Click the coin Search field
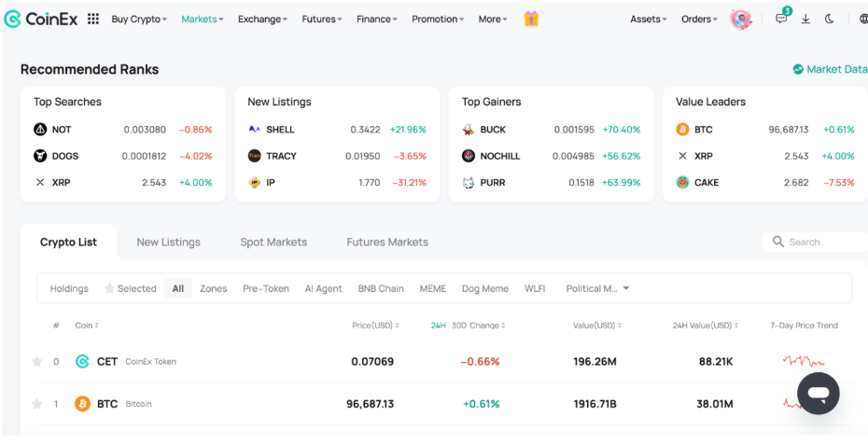 point(821,242)
